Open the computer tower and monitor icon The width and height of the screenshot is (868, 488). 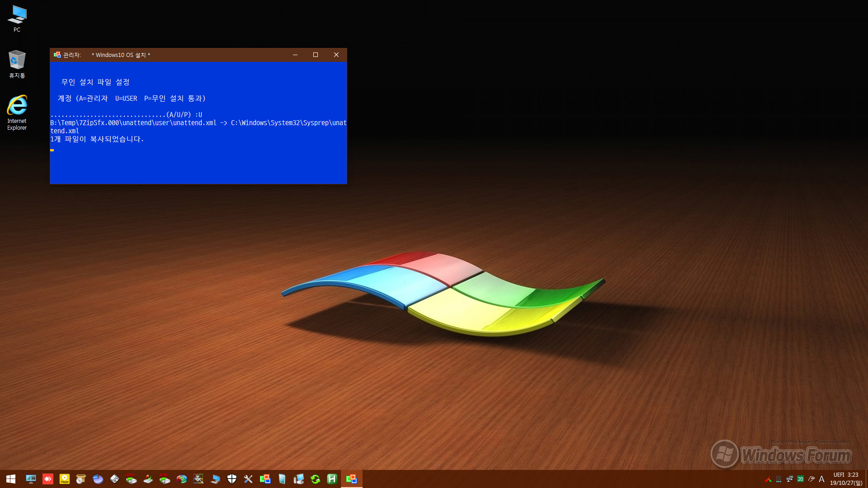299,479
